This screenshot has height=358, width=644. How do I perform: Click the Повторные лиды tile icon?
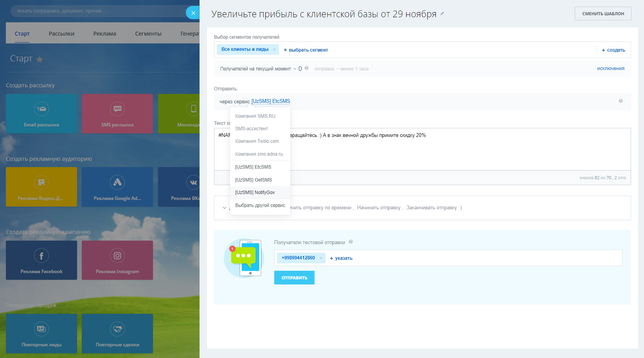click(41, 329)
